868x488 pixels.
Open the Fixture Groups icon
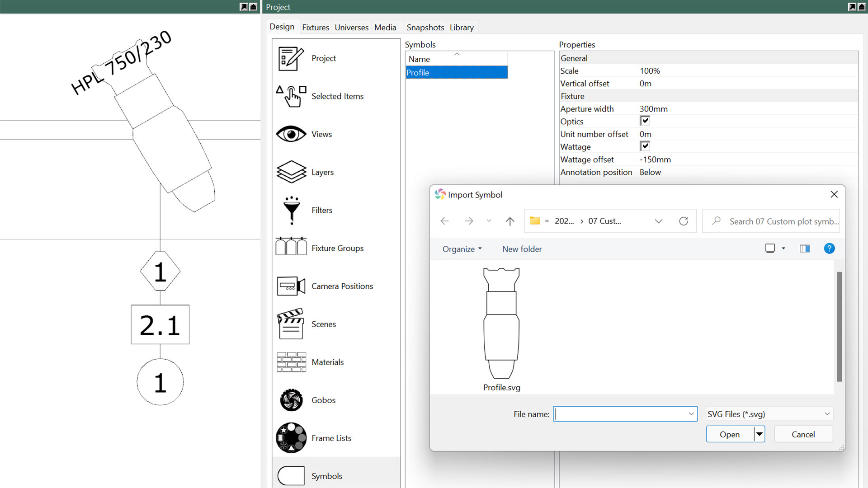pos(291,246)
